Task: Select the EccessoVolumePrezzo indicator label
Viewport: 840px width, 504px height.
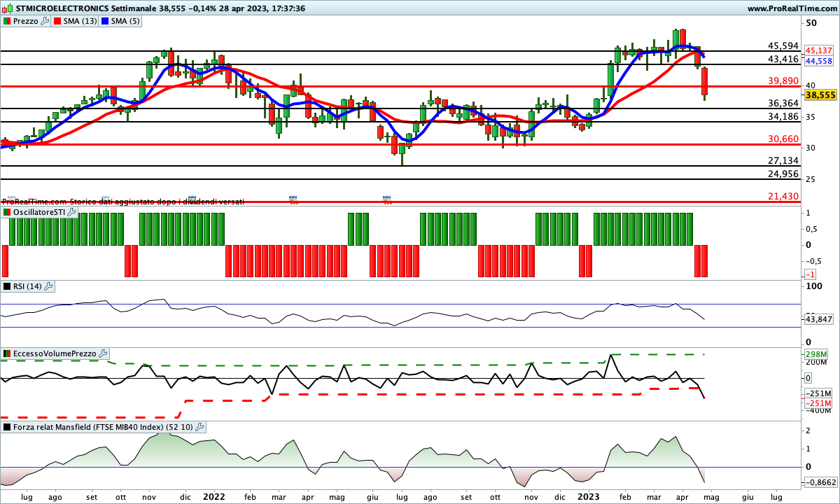Action: pos(55,354)
